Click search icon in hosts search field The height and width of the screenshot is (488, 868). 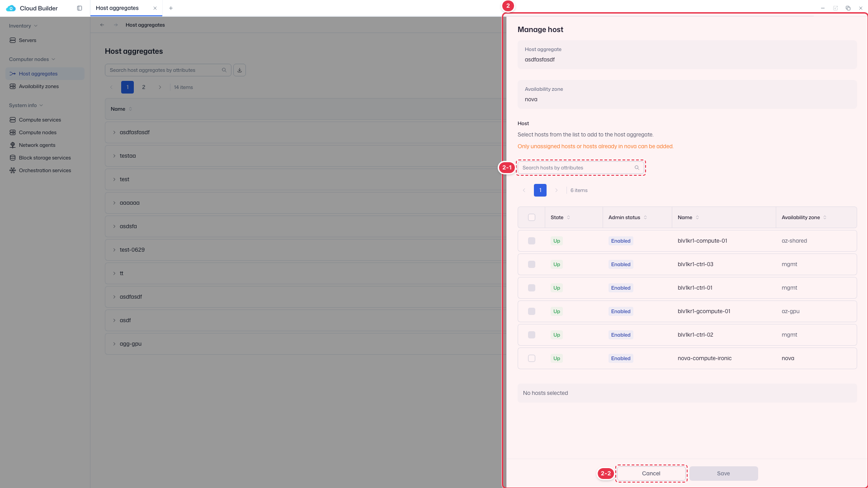637,168
